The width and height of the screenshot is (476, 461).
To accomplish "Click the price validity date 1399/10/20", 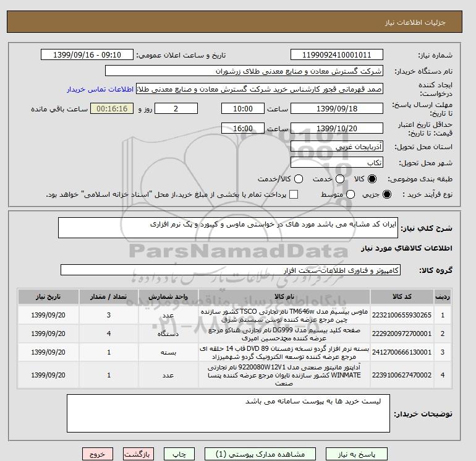I will pos(337,128).
